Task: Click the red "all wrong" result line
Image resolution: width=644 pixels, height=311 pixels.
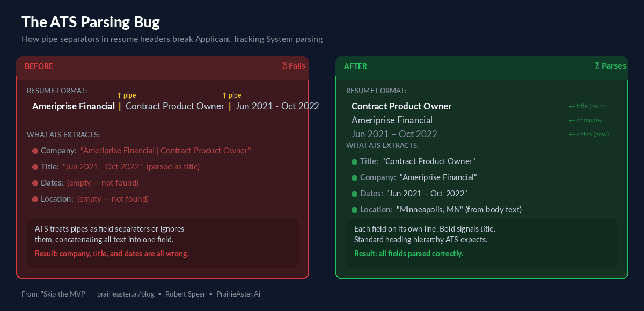Action: click(112, 254)
